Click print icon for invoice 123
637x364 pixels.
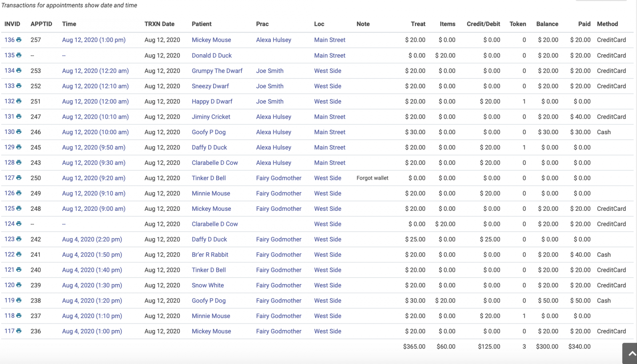pos(19,239)
